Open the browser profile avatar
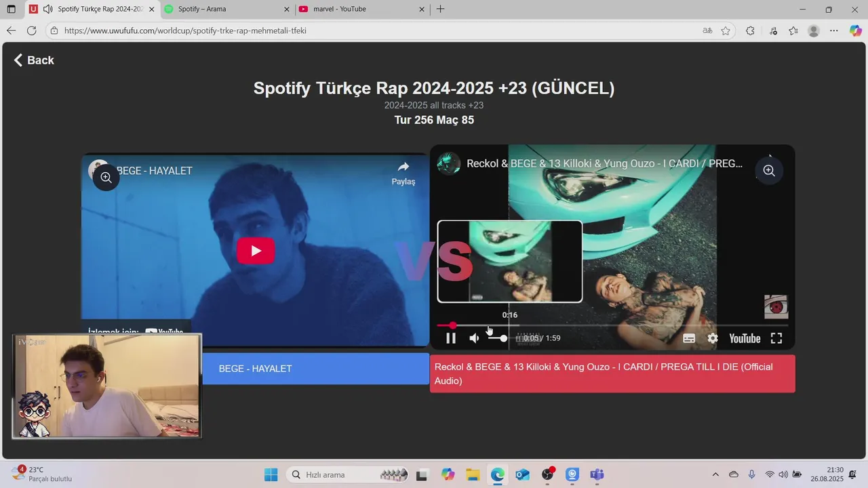 [814, 30]
